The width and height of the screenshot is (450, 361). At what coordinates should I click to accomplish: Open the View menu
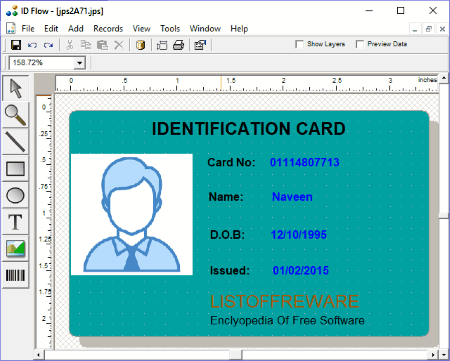[x=141, y=29]
